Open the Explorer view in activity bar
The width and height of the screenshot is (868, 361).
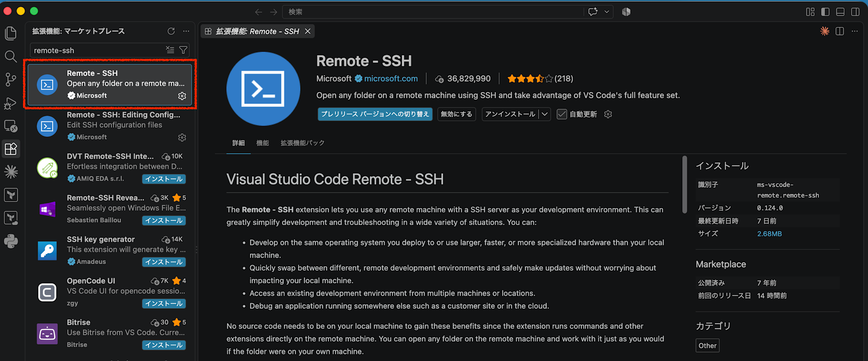pyautogui.click(x=11, y=33)
